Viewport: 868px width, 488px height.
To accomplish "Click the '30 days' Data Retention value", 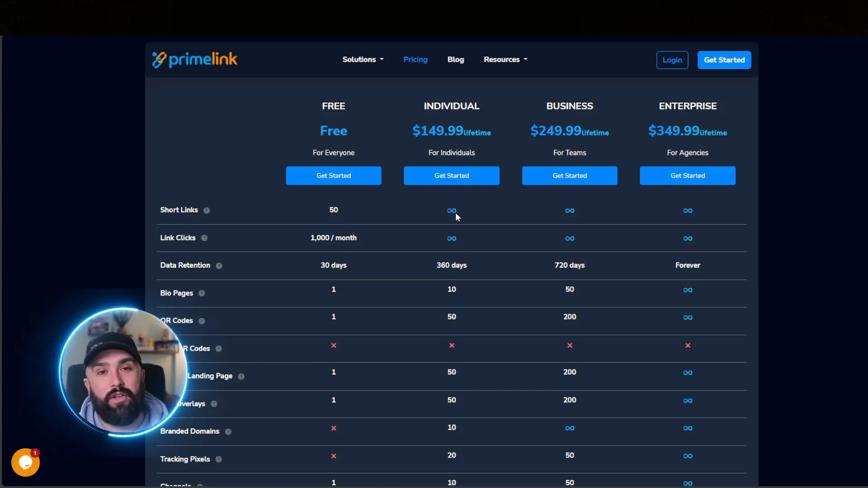I will tap(334, 265).
